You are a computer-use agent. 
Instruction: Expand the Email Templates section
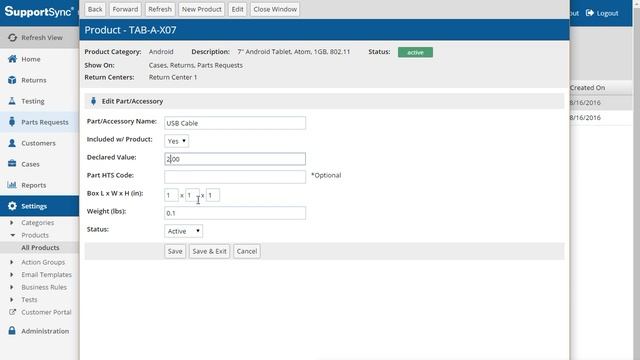(11, 275)
